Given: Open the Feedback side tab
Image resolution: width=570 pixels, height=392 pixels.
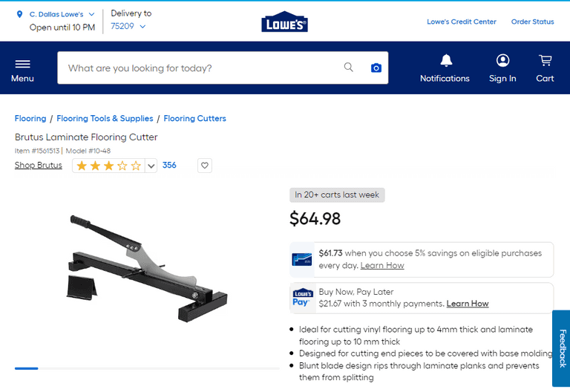Looking at the screenshot, I should click(x=562, y=348).
